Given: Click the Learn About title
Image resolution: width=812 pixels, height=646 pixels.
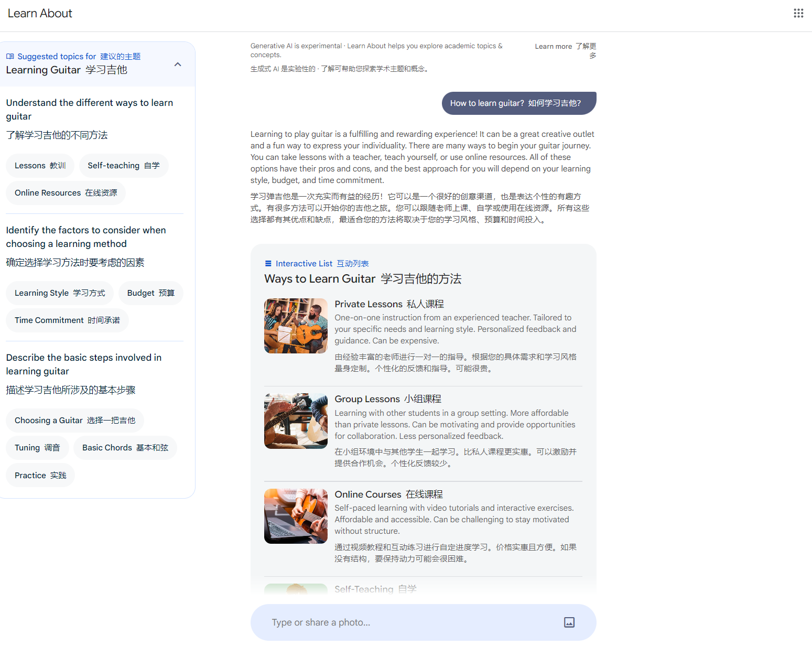Looking at the screenshot, I should pos(40,14).
